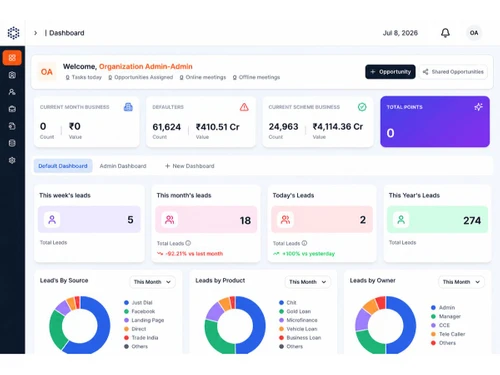The height and width of the screenshot is (375, 500).
Task: Toggle CCE legend entry
Action: pos(440,325)
